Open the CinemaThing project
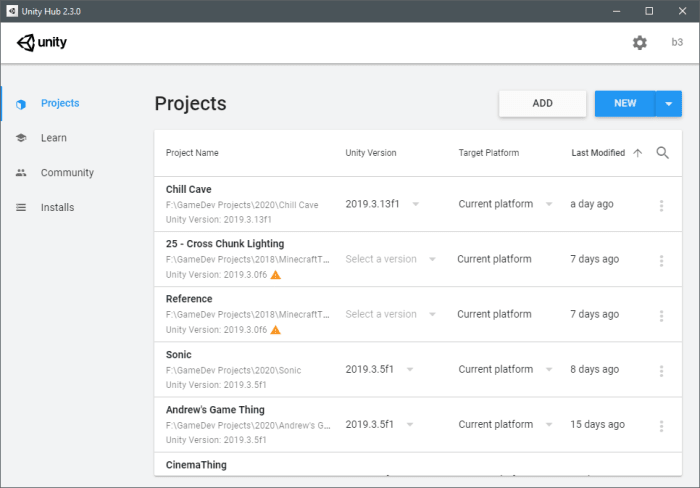Image resolution: width=700 pixels, height=488 pixels. 196,465
